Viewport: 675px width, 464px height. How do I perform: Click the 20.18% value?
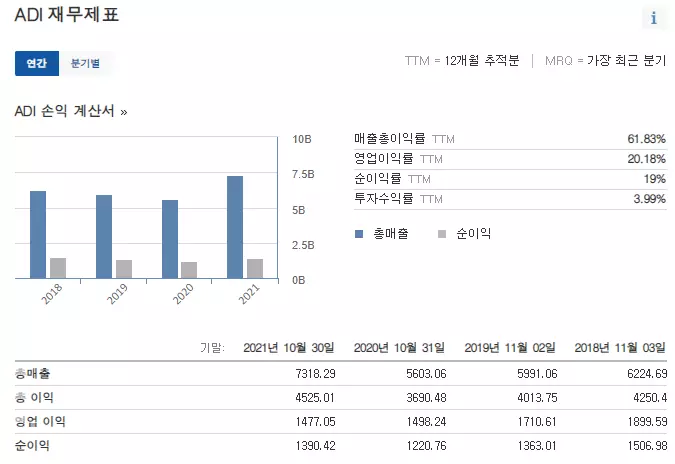(646, 159)
